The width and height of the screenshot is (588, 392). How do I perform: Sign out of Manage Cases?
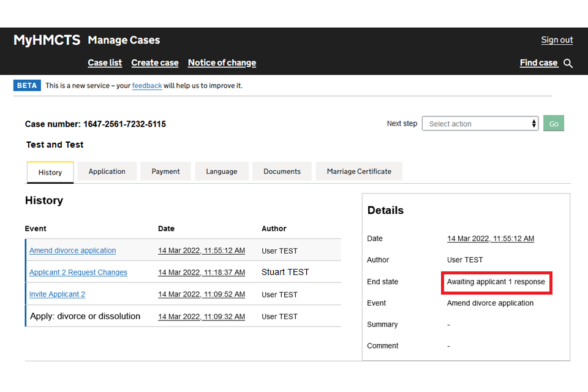pyautogui.click(x=557, y=40)
